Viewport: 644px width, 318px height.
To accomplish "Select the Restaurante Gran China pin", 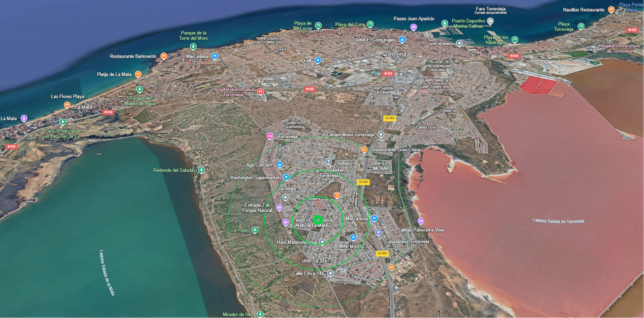I will tap(364, 149).
